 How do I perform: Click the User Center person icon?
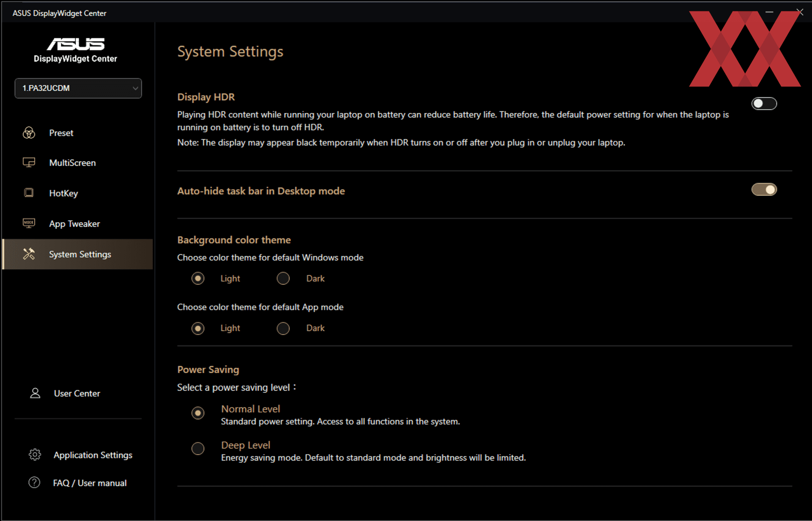35,393
